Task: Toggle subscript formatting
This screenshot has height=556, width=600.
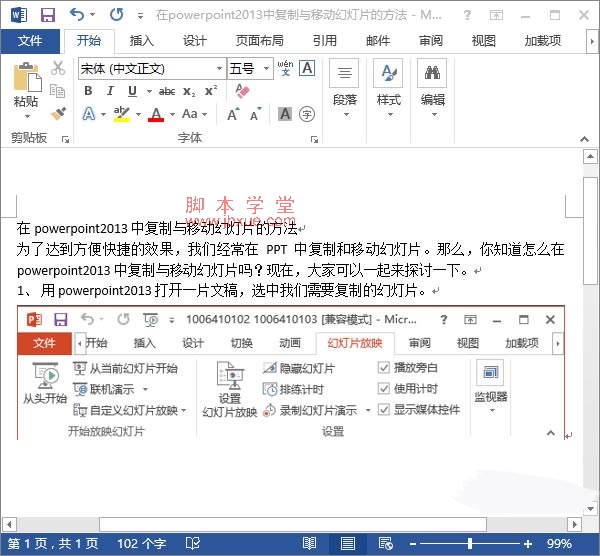Action: pyautogui.click(x=189, y=92)
